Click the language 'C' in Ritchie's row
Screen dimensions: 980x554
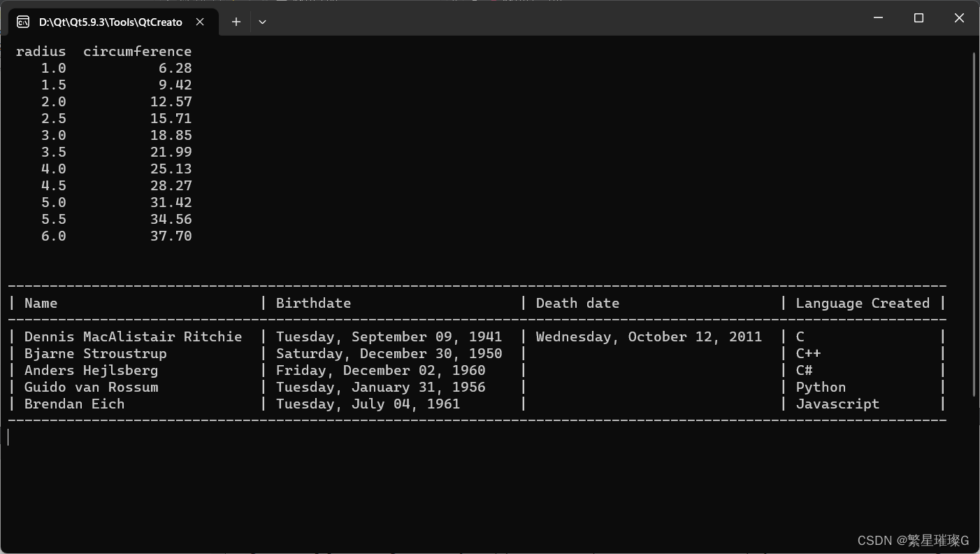[x=800, y=336]
